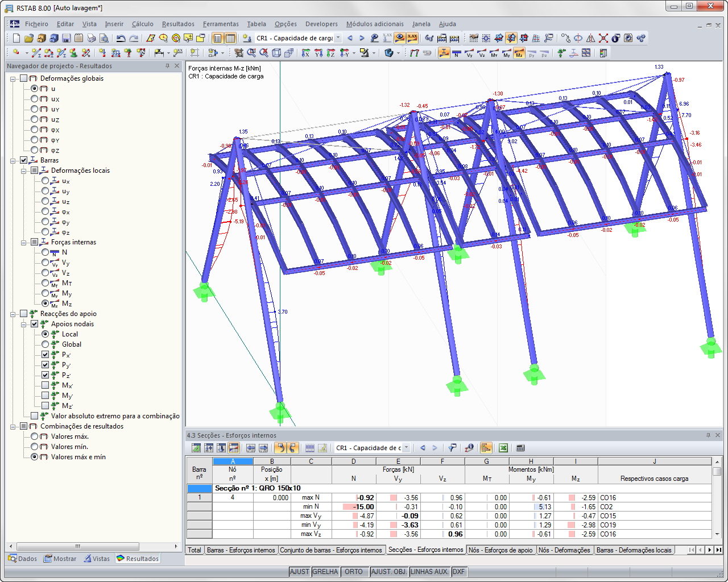728x582 pixels.
Task: Click the Undo arrow icon
Action: point(121,38)
